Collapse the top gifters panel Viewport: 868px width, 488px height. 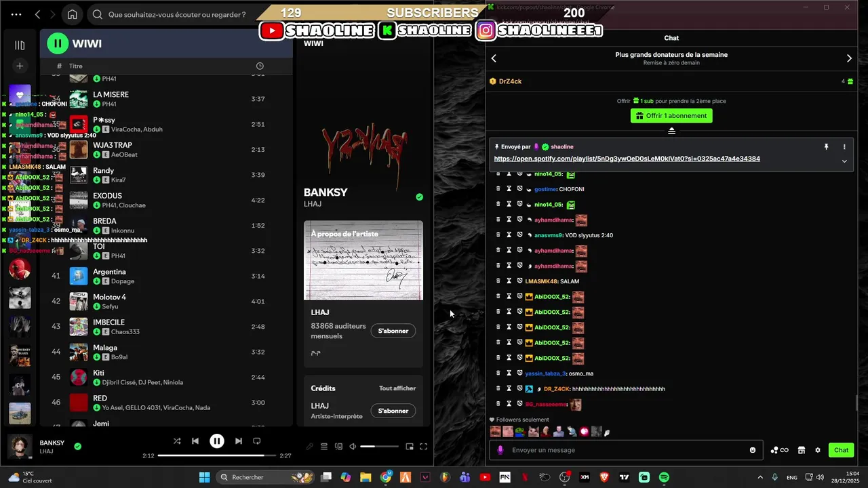(x=671, y=131)
